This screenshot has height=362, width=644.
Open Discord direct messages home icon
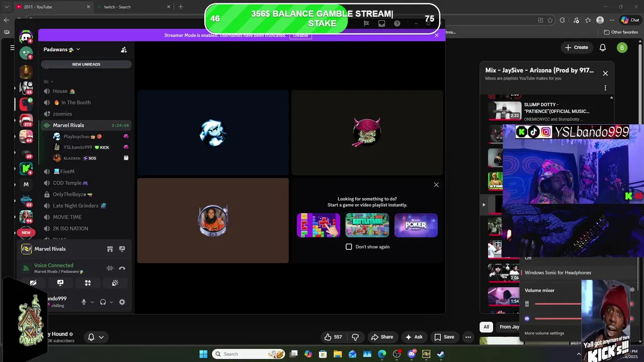click(26, 37)
